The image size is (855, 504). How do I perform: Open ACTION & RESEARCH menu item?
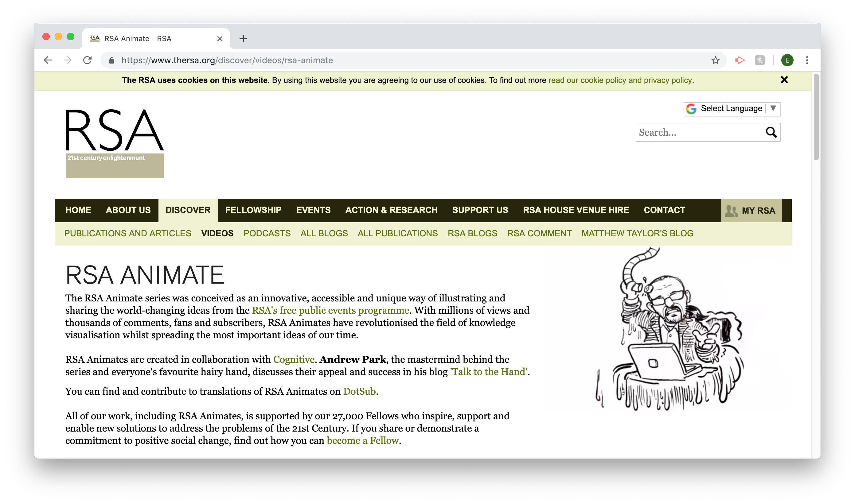click(391, 210)
